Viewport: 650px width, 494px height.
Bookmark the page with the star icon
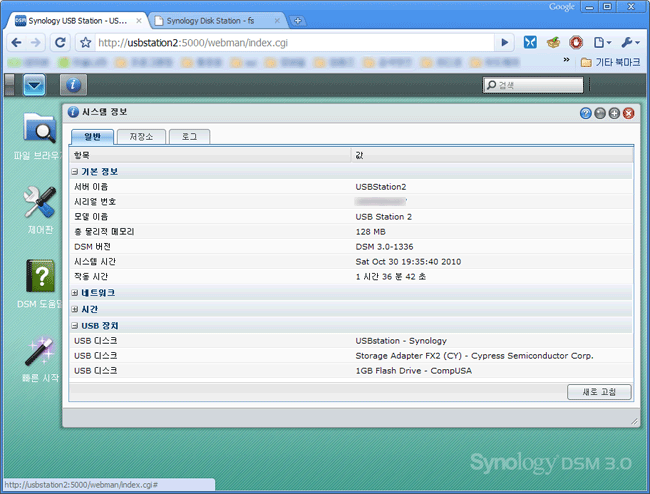[85, 42]
